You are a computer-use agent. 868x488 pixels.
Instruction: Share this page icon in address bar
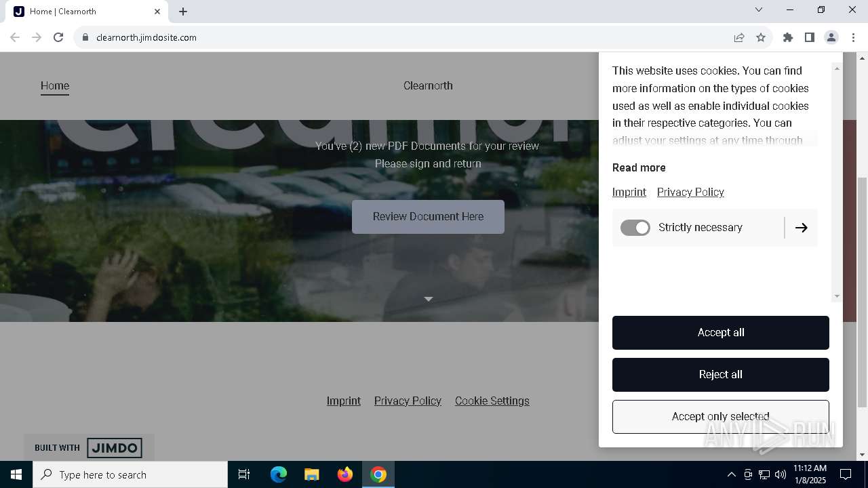[739, 37]
